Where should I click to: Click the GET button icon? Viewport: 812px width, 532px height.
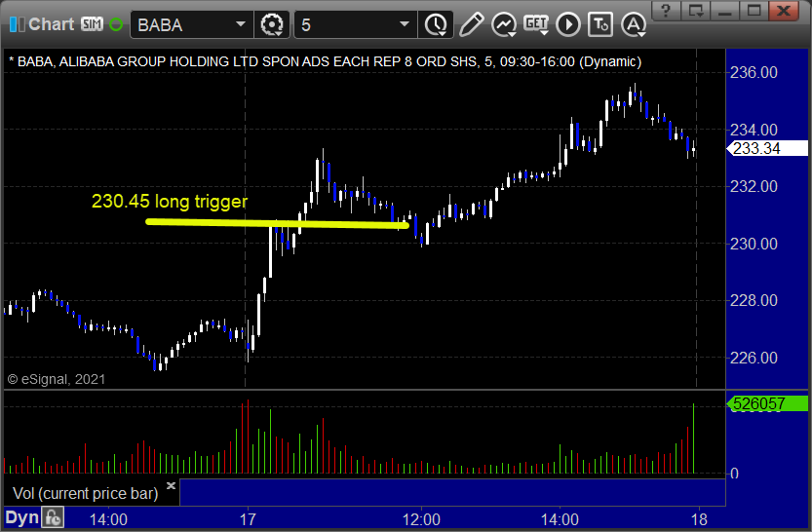(536, 24)
